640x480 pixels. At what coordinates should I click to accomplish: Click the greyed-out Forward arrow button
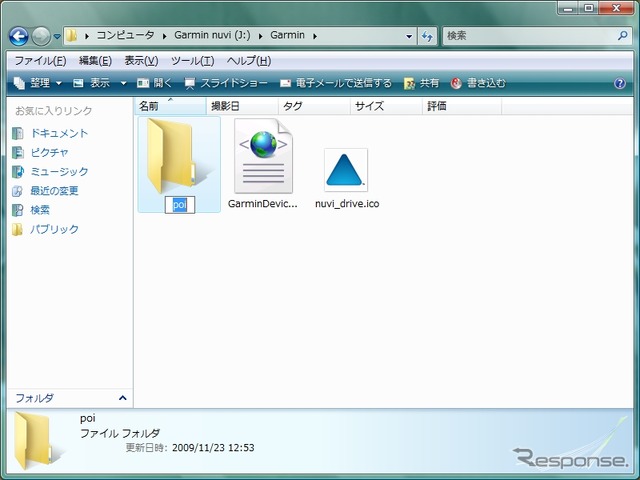tap(41, 36)
